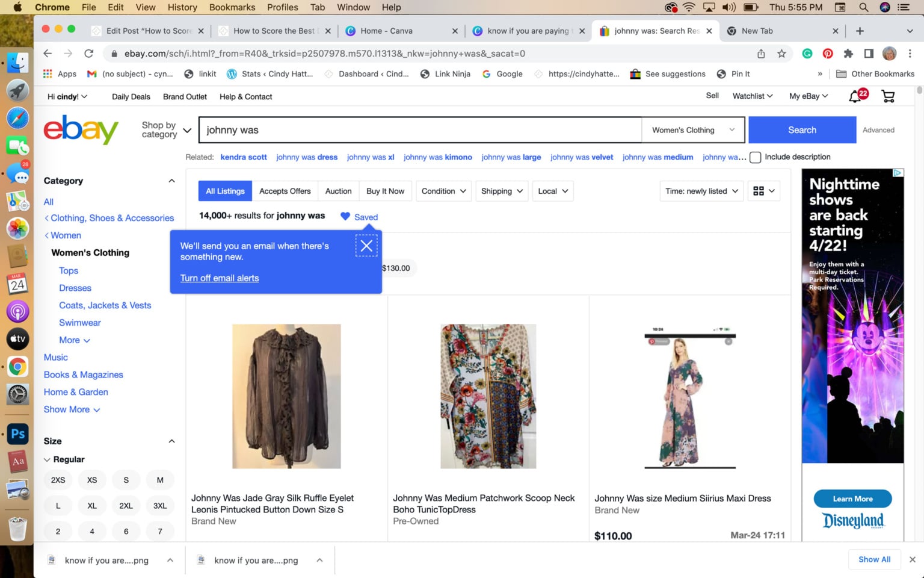Screen dimensions: 924x578
Task: Bookmark this page with the star icon
Action: coord(781,54)
